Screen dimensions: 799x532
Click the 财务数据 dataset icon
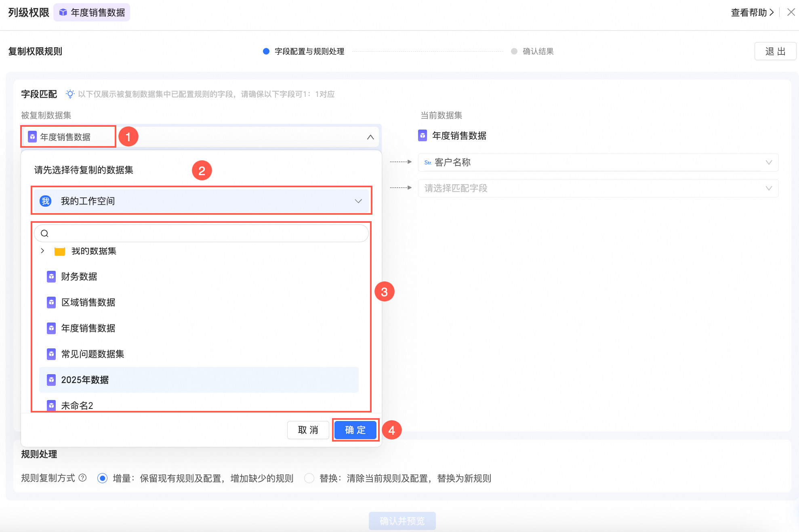coord(51,276)
